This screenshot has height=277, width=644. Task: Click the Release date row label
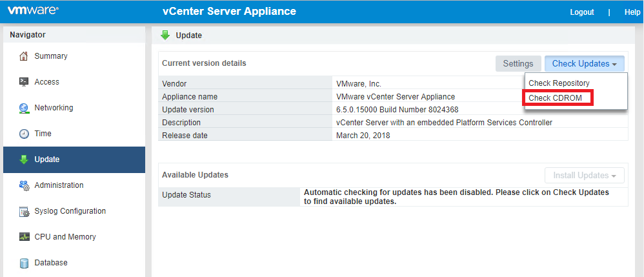[x=185, y=136]
